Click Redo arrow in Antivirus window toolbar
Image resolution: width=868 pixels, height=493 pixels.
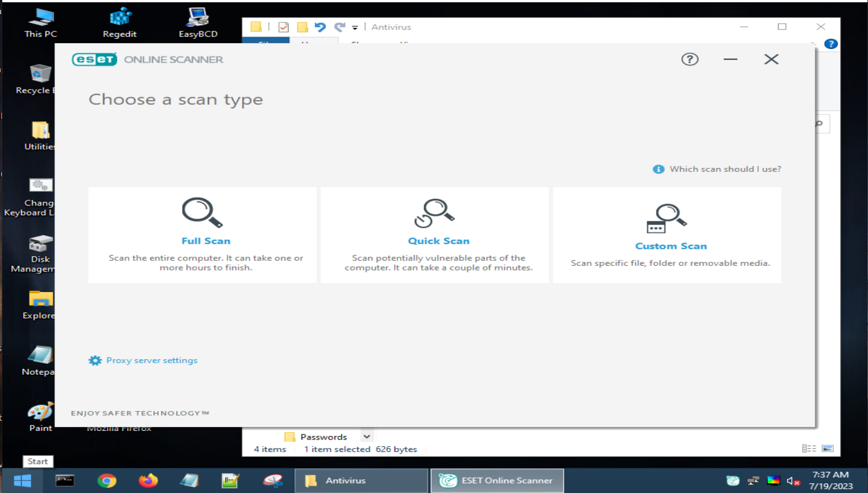coord(340,27)
